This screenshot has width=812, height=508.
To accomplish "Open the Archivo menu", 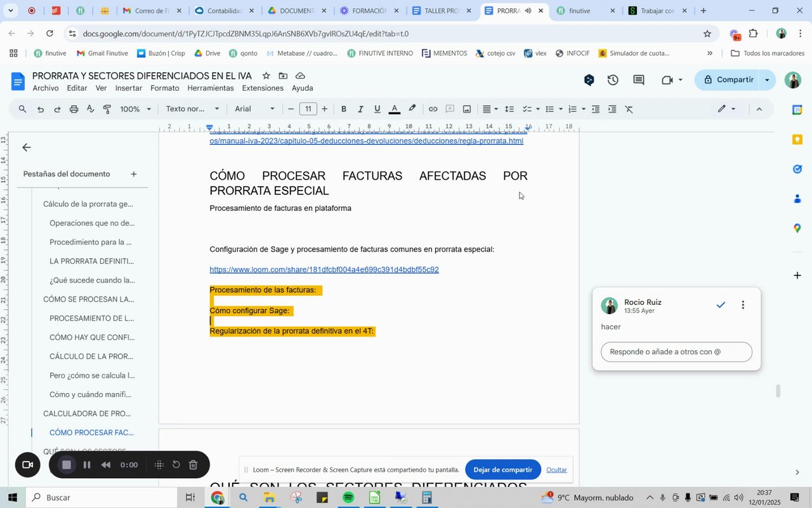I will click(46, 88).
